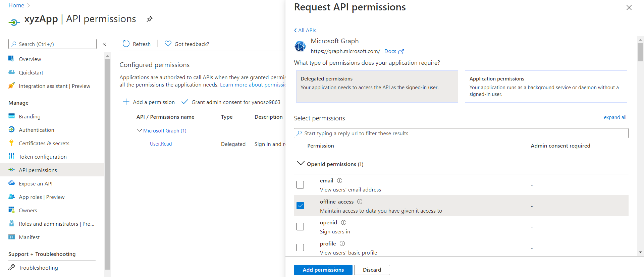Viewport: 644px width, 277px height.
Task: Click the Delegated type cell for User.Read
Action: coord(233,144)
